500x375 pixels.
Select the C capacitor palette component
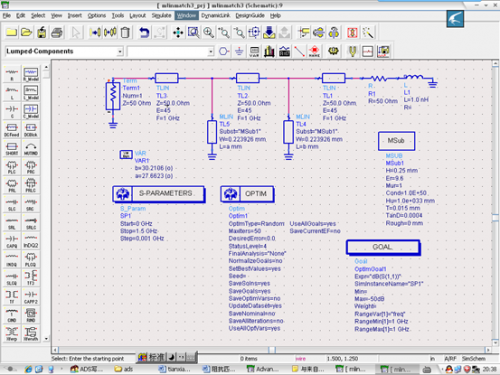(12, 111)
